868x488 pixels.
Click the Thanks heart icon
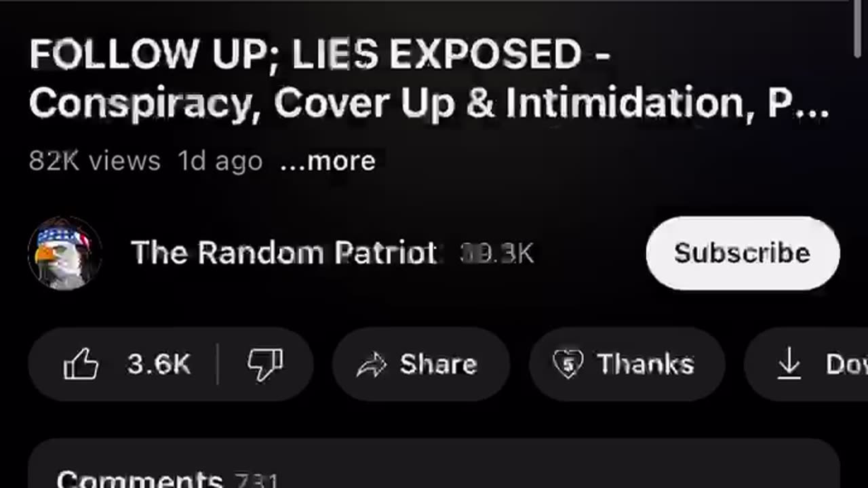point(568,365)
